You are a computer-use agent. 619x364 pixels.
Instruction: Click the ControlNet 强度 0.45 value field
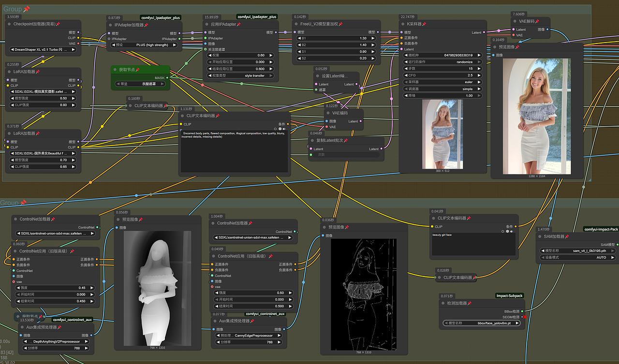(x=54, y=288)
